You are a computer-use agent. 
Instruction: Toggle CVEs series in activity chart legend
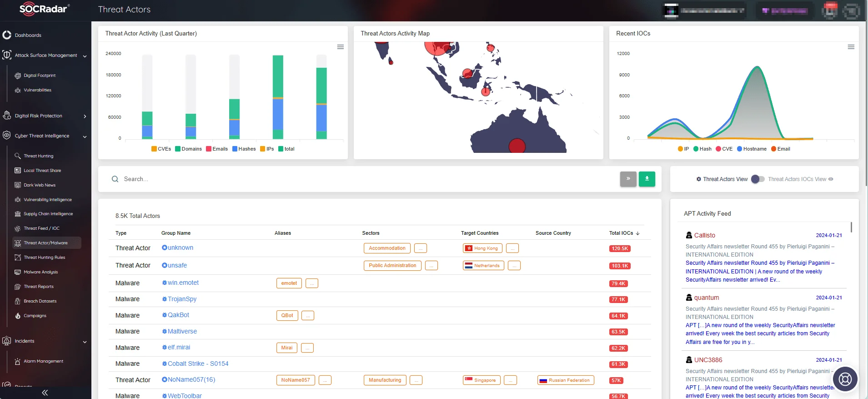pos(161,149)
